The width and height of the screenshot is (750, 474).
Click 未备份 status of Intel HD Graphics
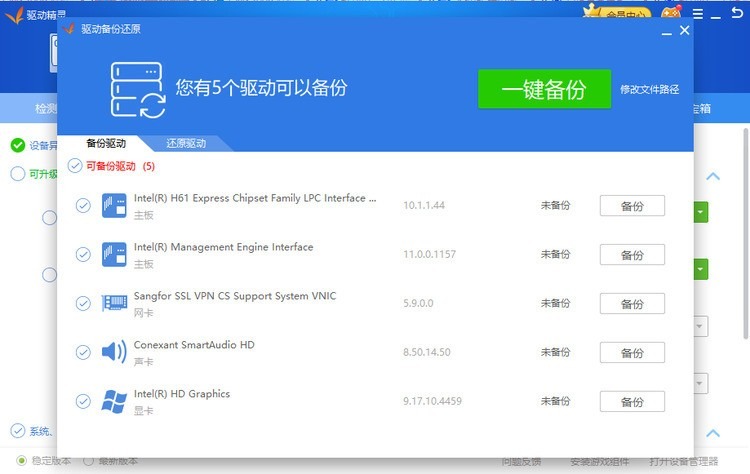pyautogui.click(x=555, y=401)
